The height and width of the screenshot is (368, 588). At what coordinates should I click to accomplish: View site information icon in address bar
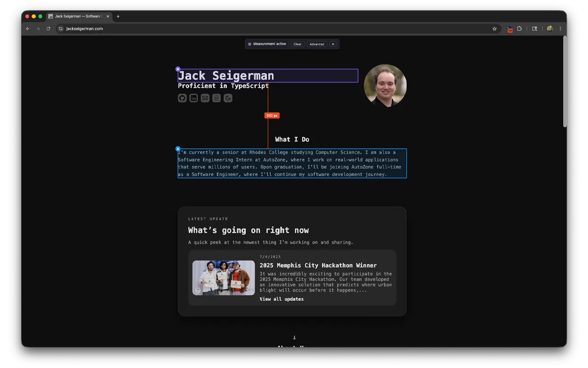pyautogui.click(x=60, y=29)
